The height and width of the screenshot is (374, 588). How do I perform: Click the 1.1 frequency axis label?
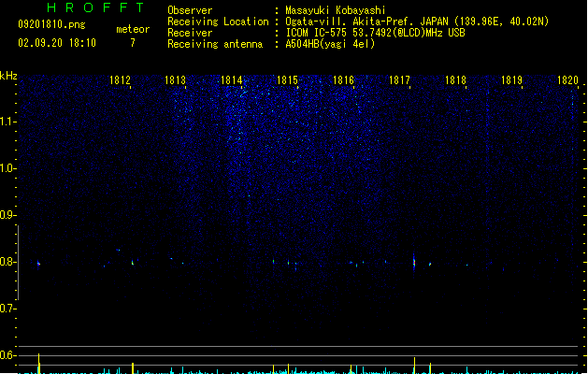click(x=7, y=122)
